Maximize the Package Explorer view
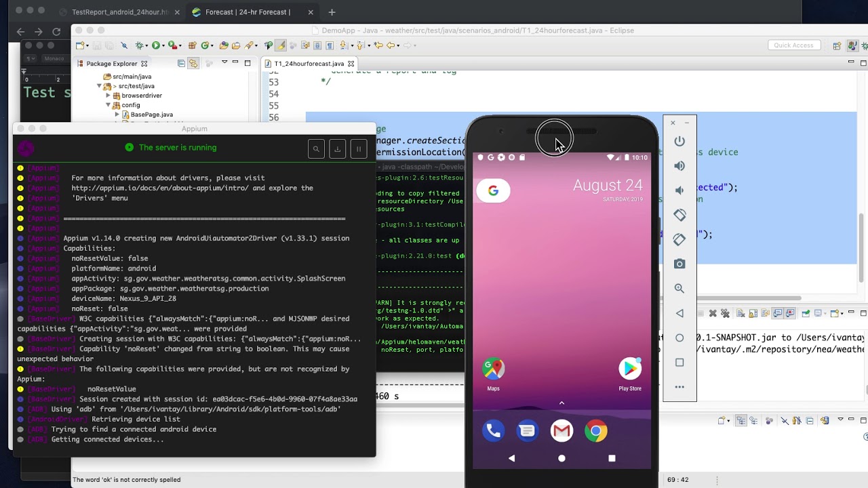The width and height of the screenshot is (868, 488). coord(248,62)
